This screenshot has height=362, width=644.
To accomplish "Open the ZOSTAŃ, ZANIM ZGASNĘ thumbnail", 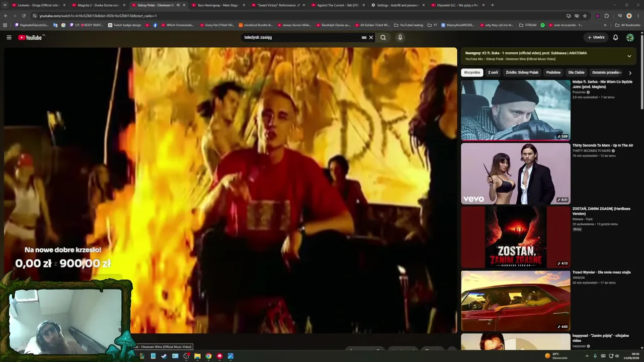I will tap(516, 237).
